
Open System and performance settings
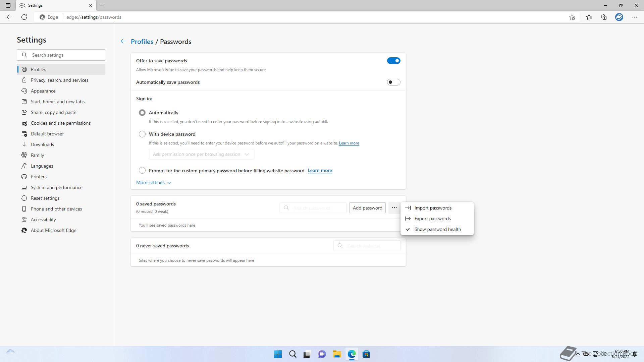[61, 187]
